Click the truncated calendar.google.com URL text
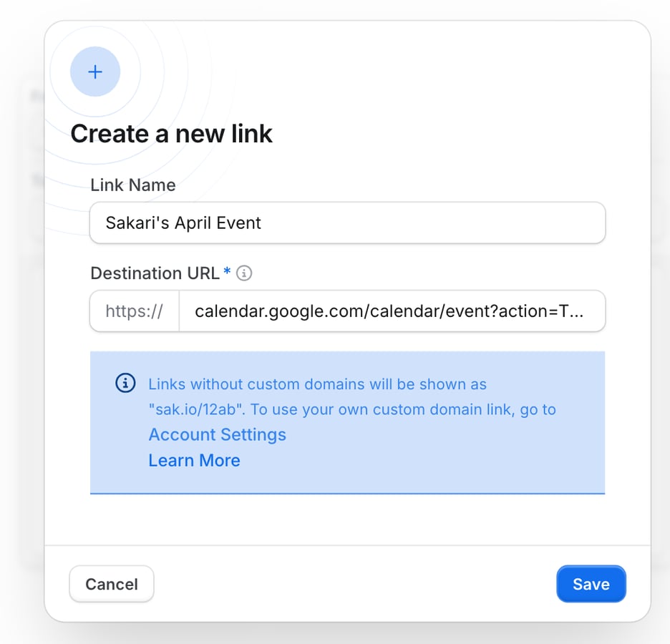The height and width of the screenshot is (644, 670). [392, 311]
